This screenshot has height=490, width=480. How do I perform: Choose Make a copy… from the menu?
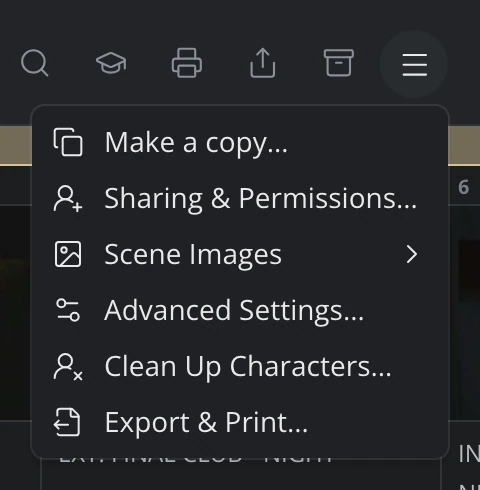(x=240, y=143)
